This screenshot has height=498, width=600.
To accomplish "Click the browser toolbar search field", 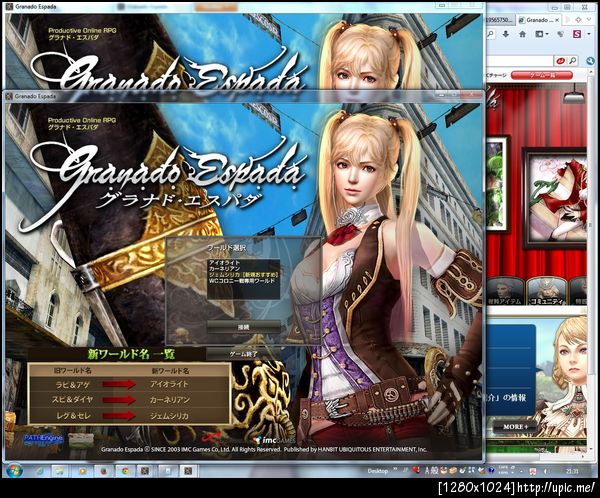I will [518, 60].
